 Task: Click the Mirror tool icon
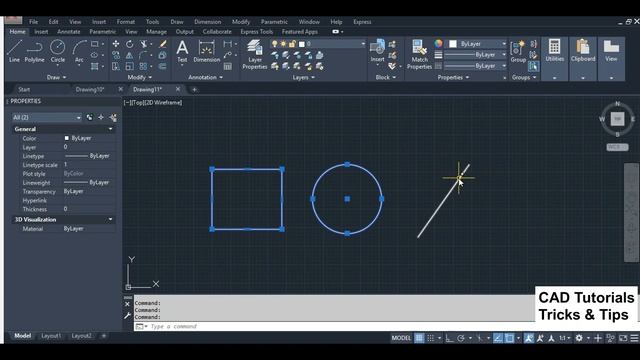129,55
